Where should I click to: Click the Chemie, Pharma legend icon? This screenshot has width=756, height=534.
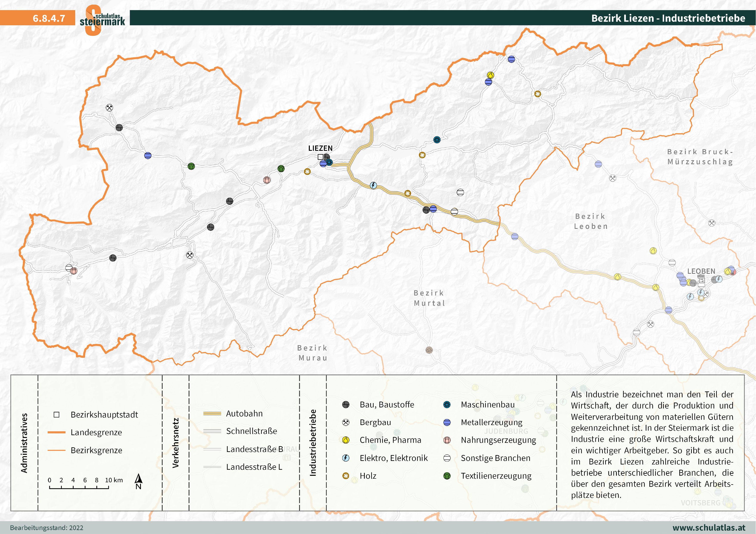click(x=345, y=440)
